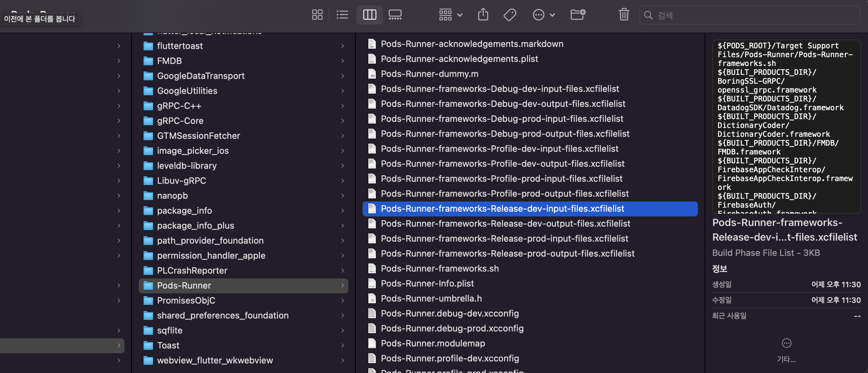Click the Pods-Runner-umbrella.h file icon
This screenshot has height=373, width=868.
(x=372, y=298)
